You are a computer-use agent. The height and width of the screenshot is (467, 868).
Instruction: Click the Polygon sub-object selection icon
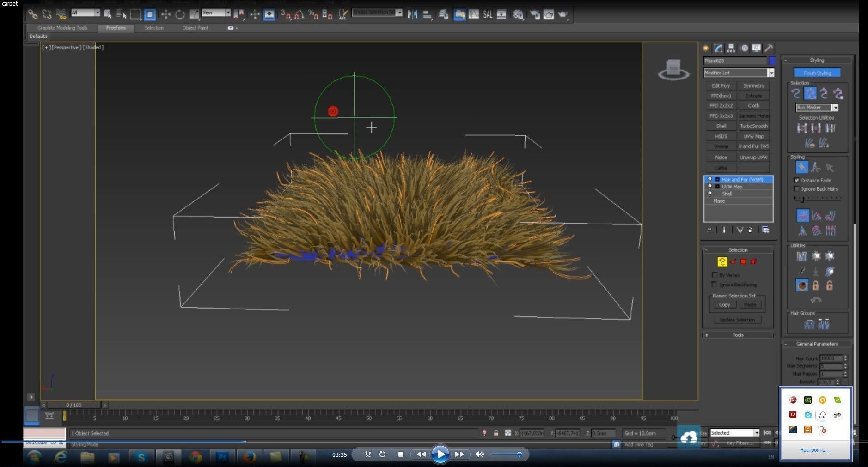coord(743,262)
